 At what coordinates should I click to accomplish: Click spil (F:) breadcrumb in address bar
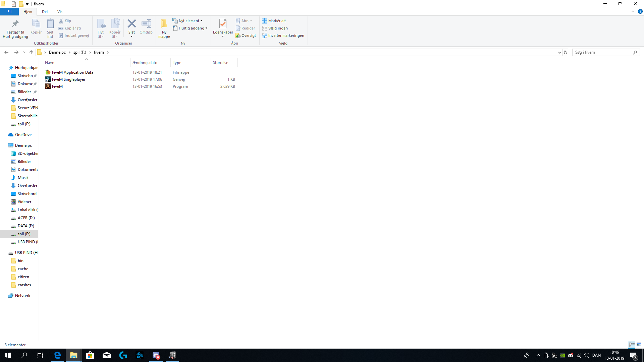(80, 52)
